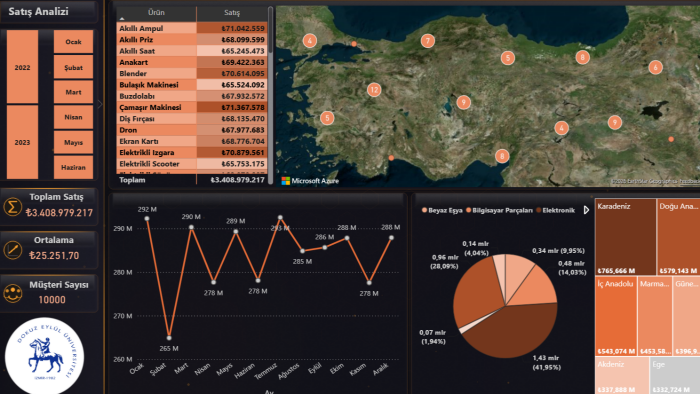Screen dimensions: 700x394
Task: Click the Kasım 278 M data point
Action: (369, 282)
